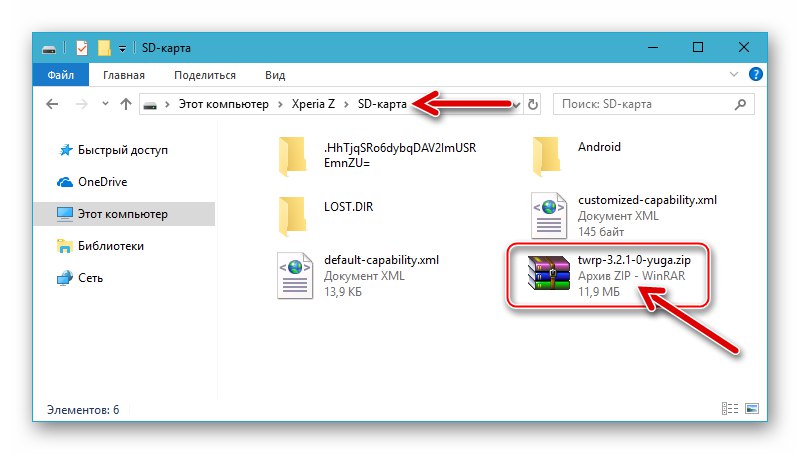Open the recent locations dropdown arrow
Image resolution: width=800 pixels, height=454 pixels.
(x=105, y=104)
